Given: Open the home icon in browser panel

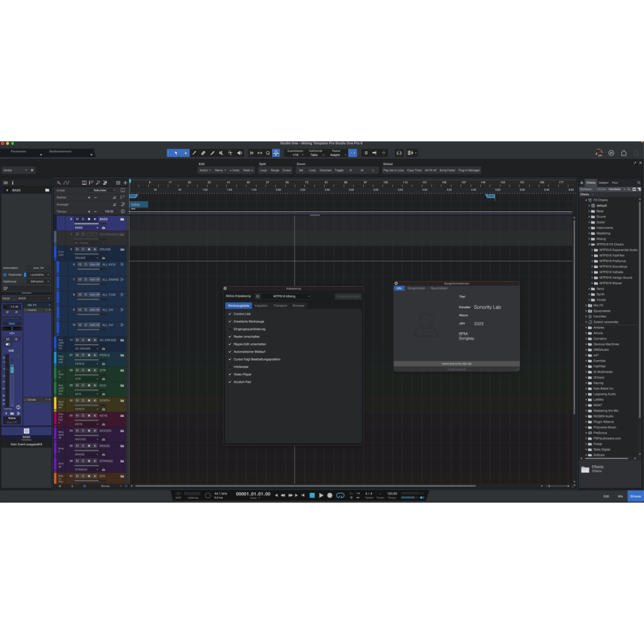Looking at the screenshot, I should (582, 182).
